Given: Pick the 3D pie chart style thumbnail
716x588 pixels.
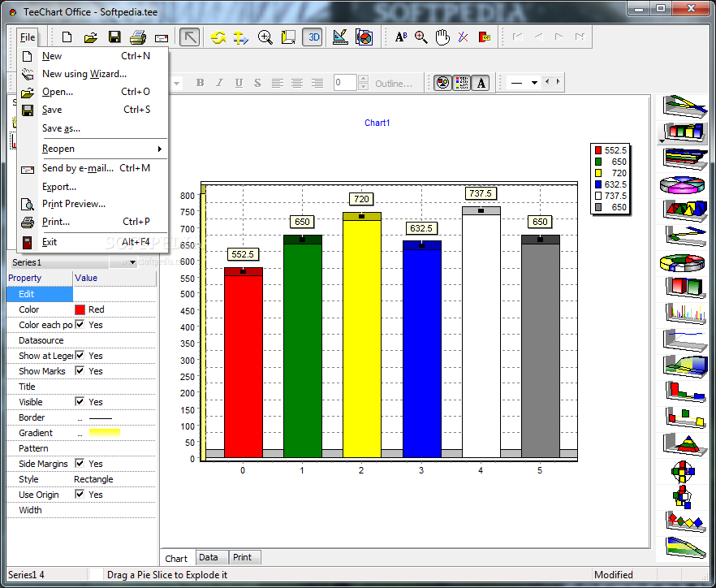Looking at the screenshot, I should click(x=682, y=185).
